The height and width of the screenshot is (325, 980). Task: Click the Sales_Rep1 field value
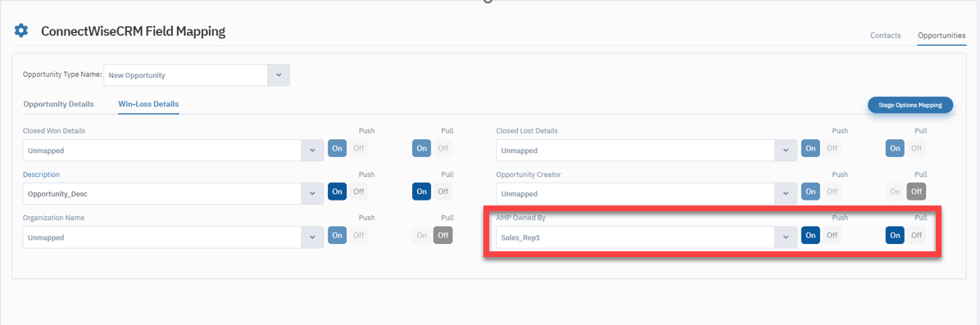(520, 237)
